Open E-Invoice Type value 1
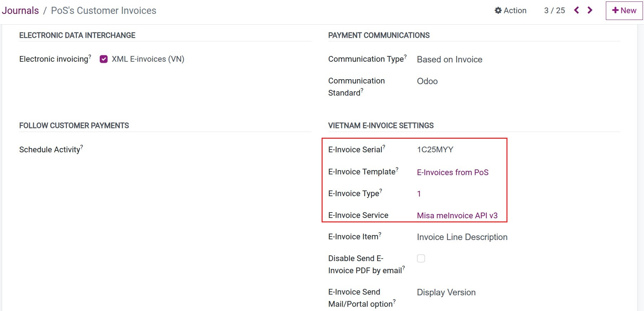The width and height of the screenshot is (644, 311). [x=419, y=194]
